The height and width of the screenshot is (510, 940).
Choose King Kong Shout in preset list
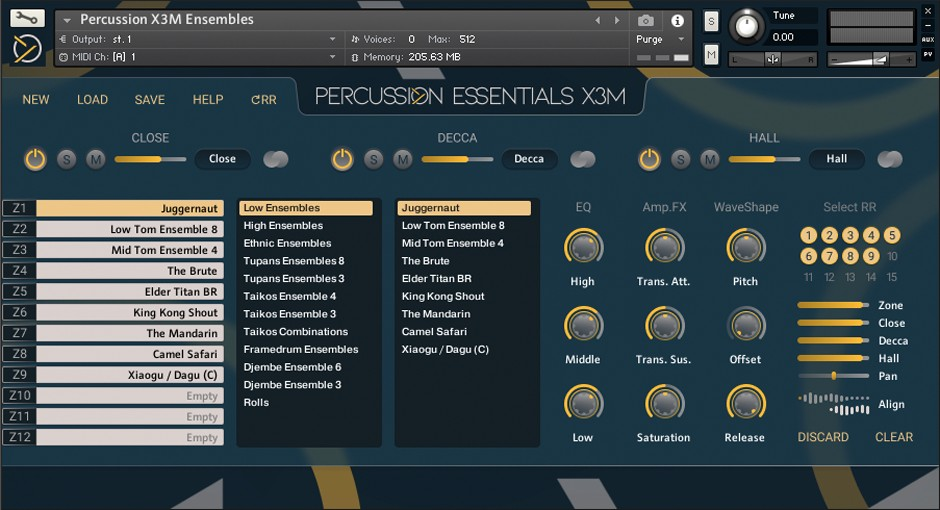pyautogui.click(x=443, y=296)
